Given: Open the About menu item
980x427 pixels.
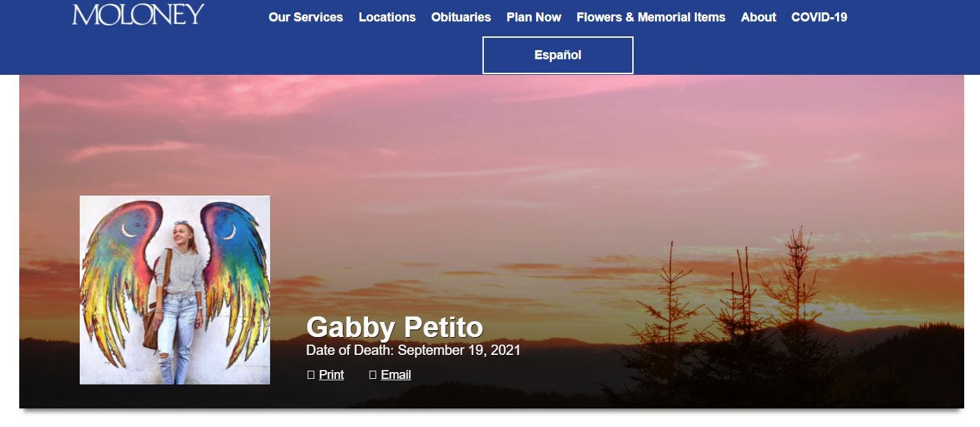Looking at the screenshot, I should (759, 17).
